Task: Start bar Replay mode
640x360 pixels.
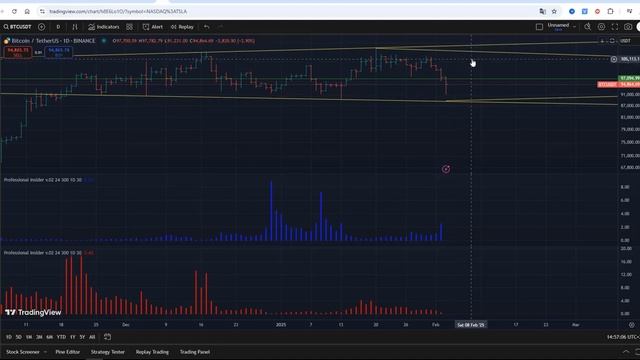Action: point(182,27)
